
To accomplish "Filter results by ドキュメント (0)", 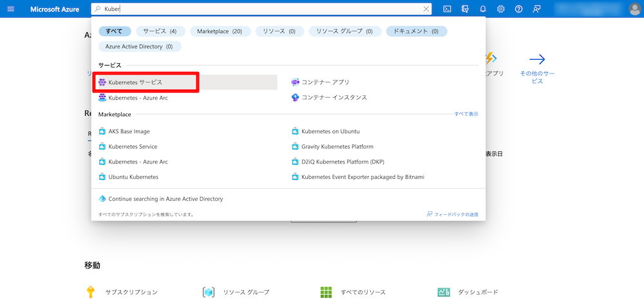I will 416,31.
